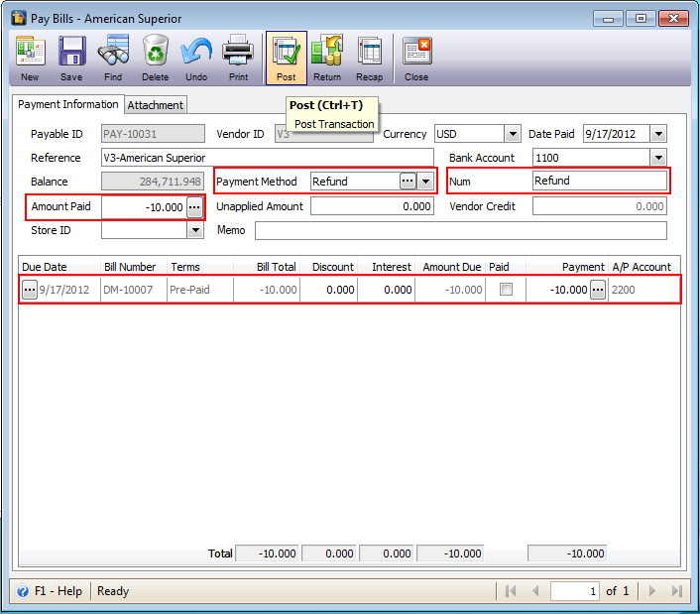Undo changes with the Undo arrow icon
The image size is (700, 614).
pyautogui.click(x=196, y=59)
